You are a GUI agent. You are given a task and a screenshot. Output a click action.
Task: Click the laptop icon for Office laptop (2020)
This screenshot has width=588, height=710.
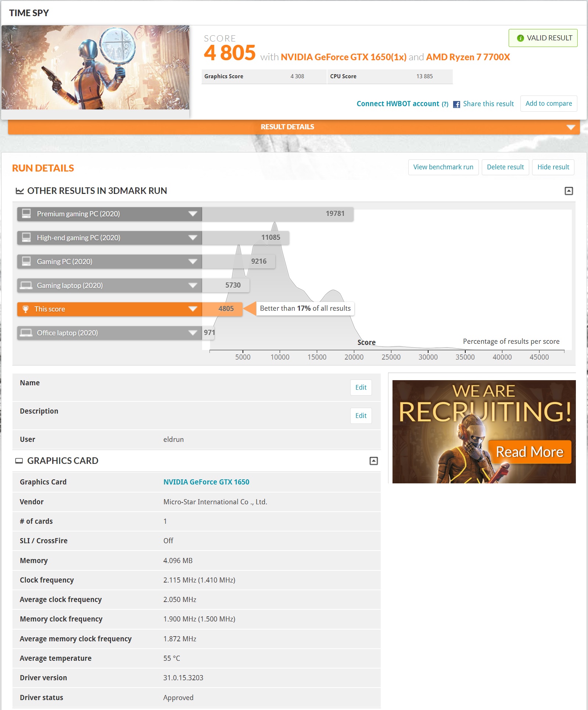coord(26,333)
